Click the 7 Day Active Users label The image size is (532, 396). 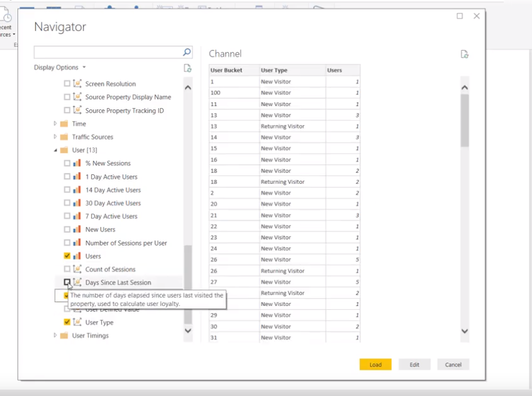point(111,216)
